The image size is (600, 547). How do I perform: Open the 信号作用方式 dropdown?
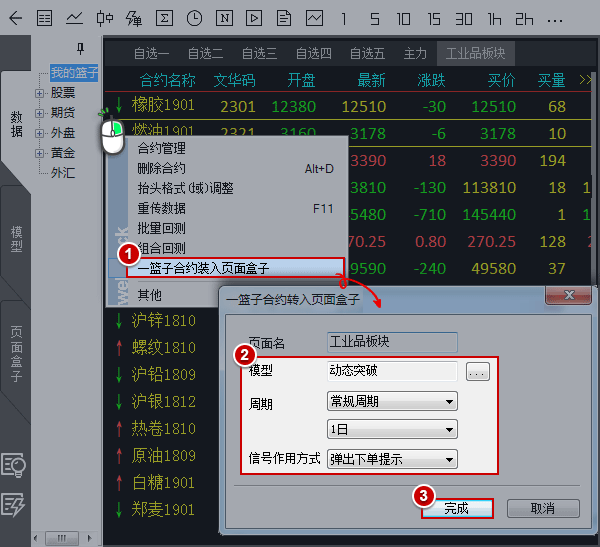point(392,459)
